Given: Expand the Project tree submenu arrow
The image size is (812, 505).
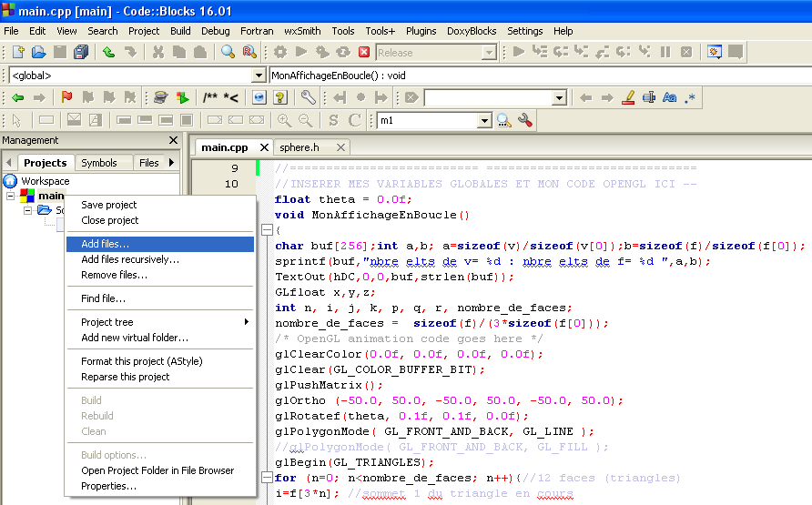Looking at the screenshot, I should [x=247, y=322].
